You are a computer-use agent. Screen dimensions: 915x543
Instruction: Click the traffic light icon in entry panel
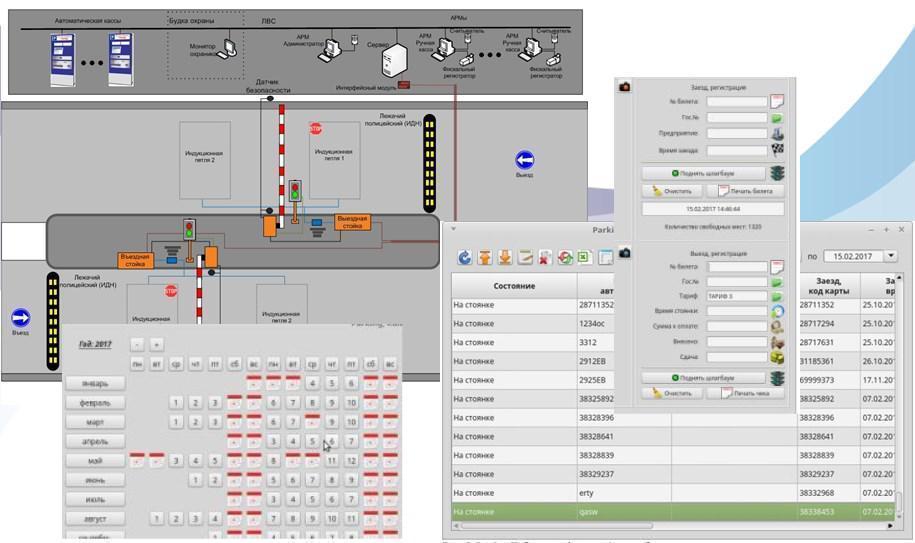(778, 173)
